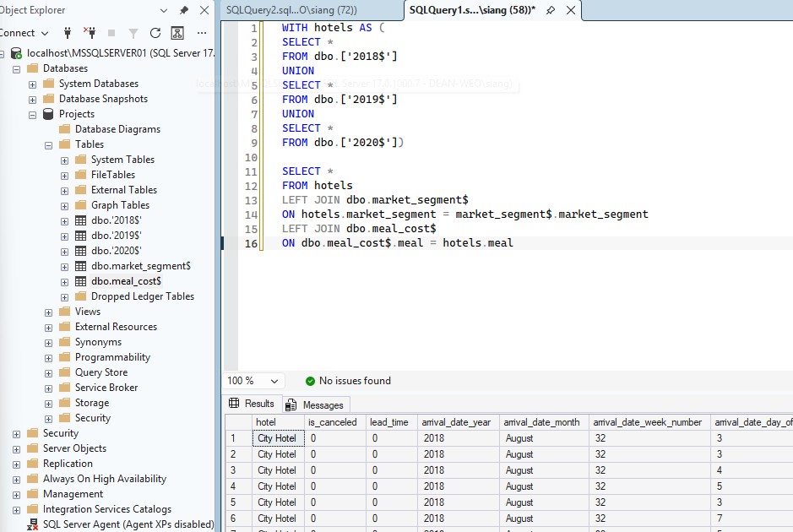The height and width of the screenshot is (532, 793).
Task: Open the more options ellipsis in Object Explorer
Action: coord(202,33)
